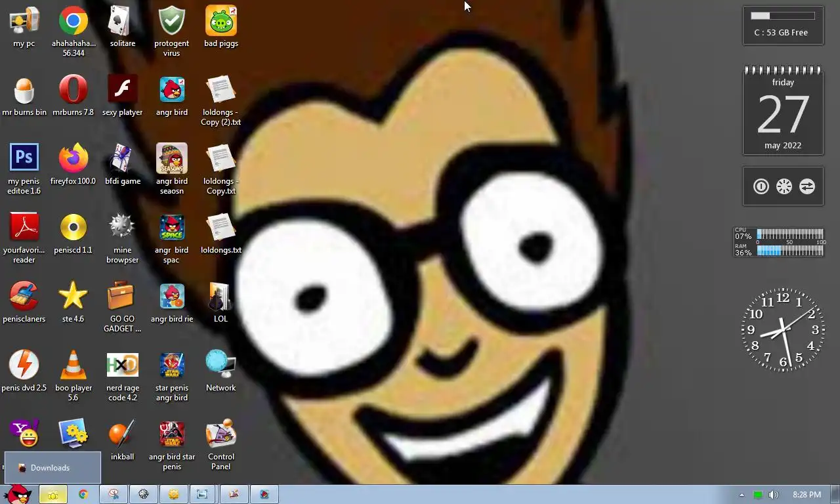Click the restart gadget button
Viewport: 840px width, 504px height.
(x=784, y=186)
